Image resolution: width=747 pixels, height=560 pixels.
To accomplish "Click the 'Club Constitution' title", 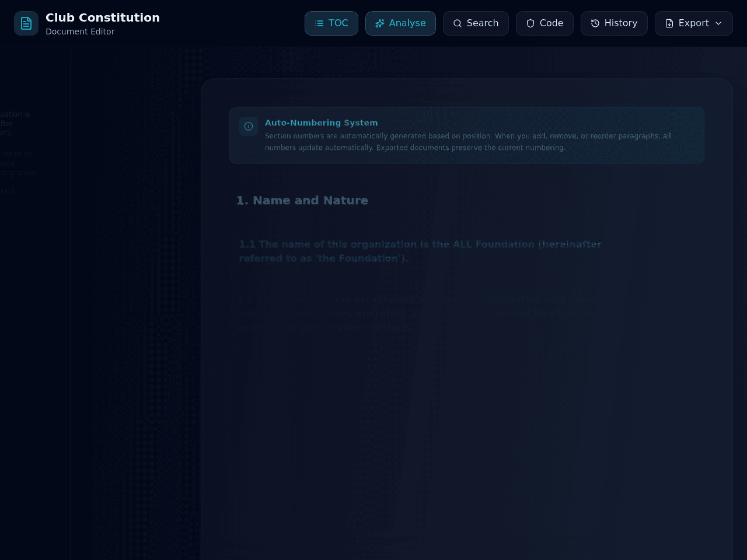I will pyautogui.click(x=103, y=17).
